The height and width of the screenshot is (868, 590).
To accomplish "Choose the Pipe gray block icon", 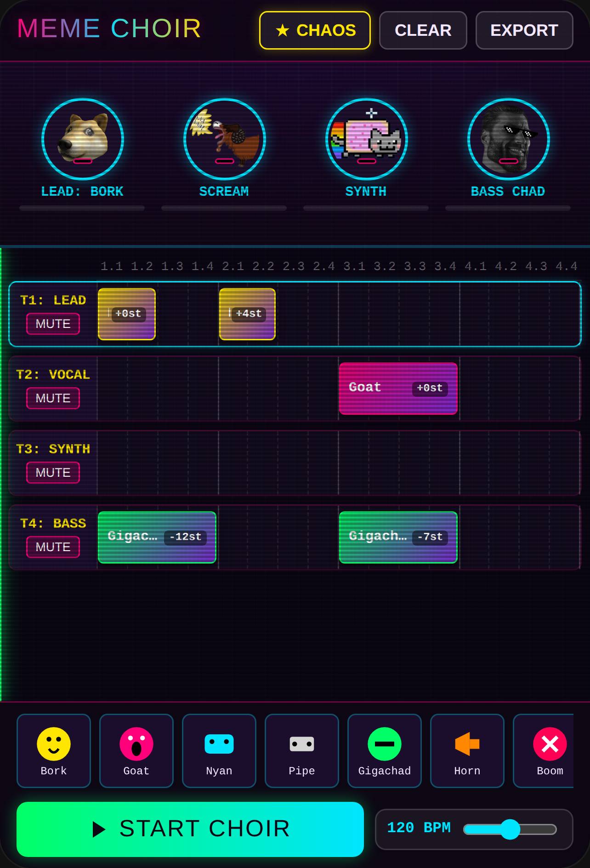I will (x=302, y=744).
